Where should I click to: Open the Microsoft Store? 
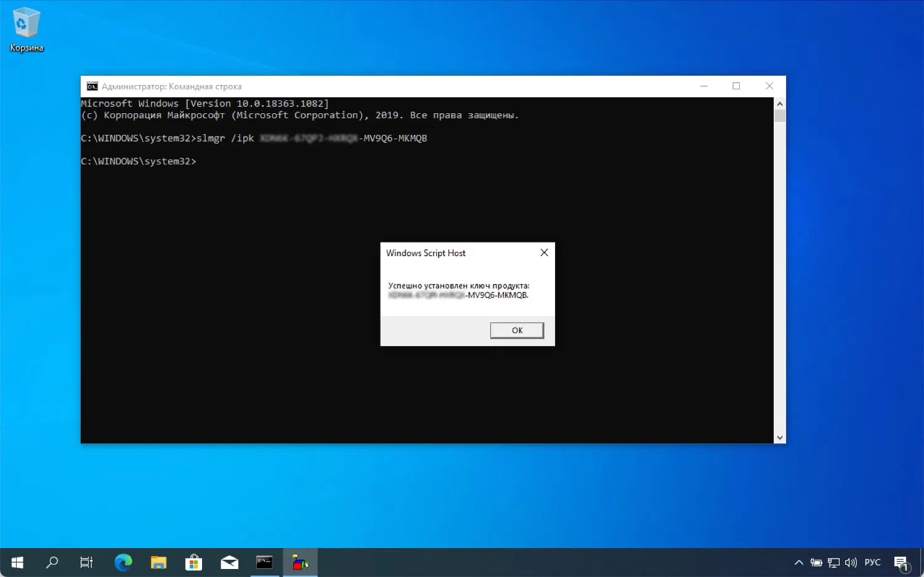pyautogui.click(x=193, y=562)
